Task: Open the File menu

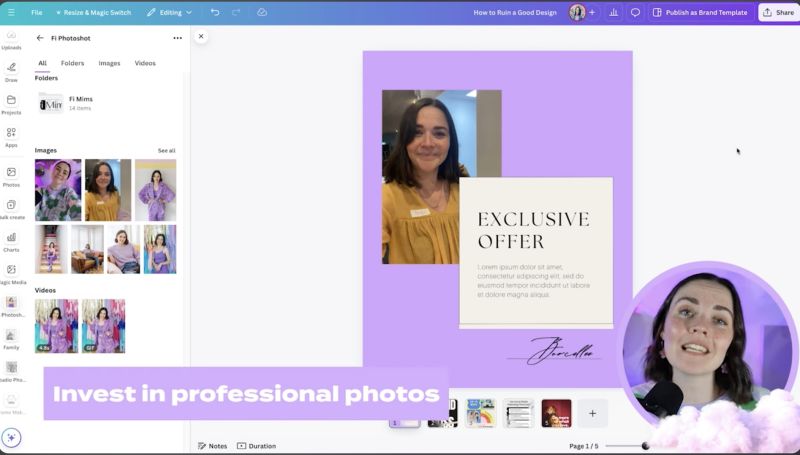Action: (x=37, y=12)
